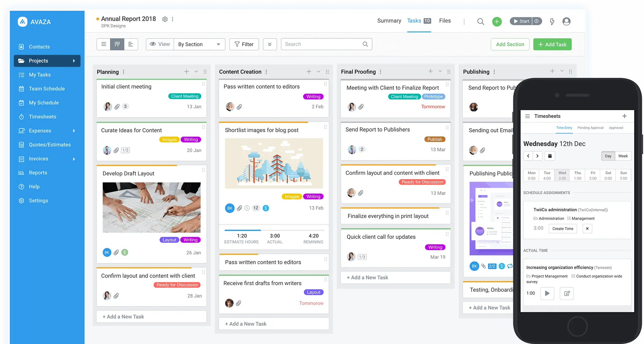This screenshot has height=344, width=644.
Task: Open the Contacts section in the sidebar
Action: tap(39, 47)
